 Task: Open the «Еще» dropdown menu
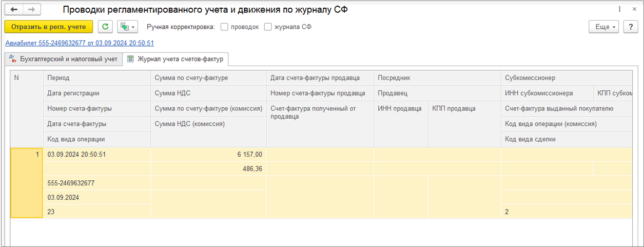(x=604, y=27)
